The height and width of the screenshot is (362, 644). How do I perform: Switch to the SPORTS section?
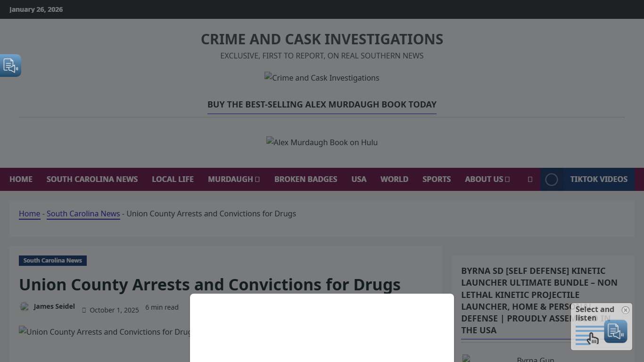coord(437,179)
